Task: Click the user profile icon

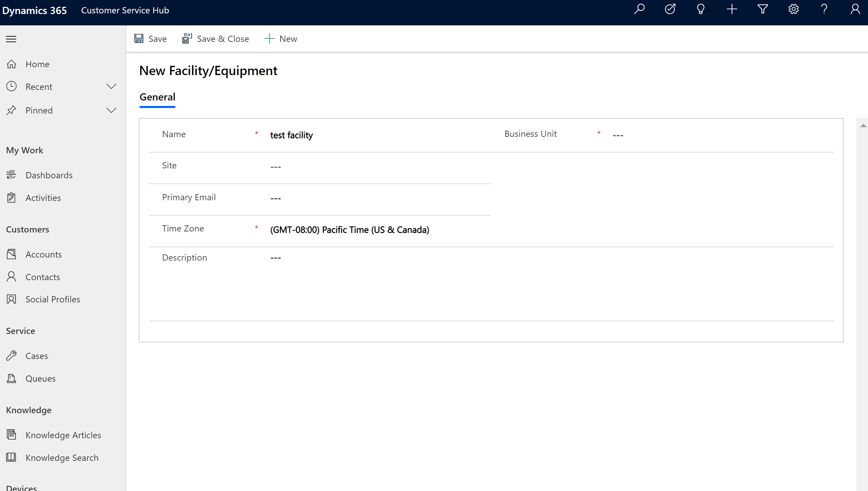Action: pos(854,9)
